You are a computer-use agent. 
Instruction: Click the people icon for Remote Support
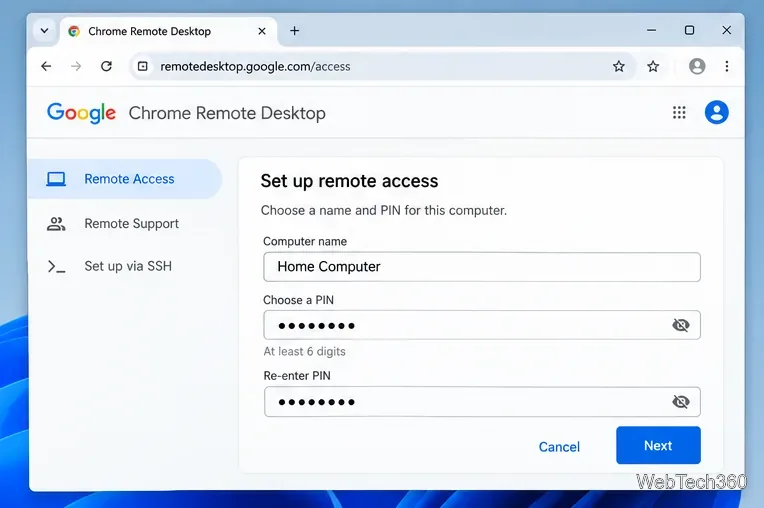tap(56, 224)
